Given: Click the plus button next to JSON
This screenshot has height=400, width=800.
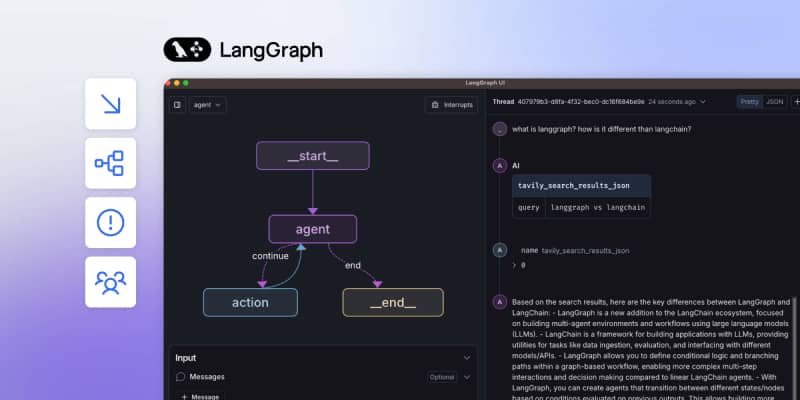Looking at the screenshot, I should click(796, 102).
